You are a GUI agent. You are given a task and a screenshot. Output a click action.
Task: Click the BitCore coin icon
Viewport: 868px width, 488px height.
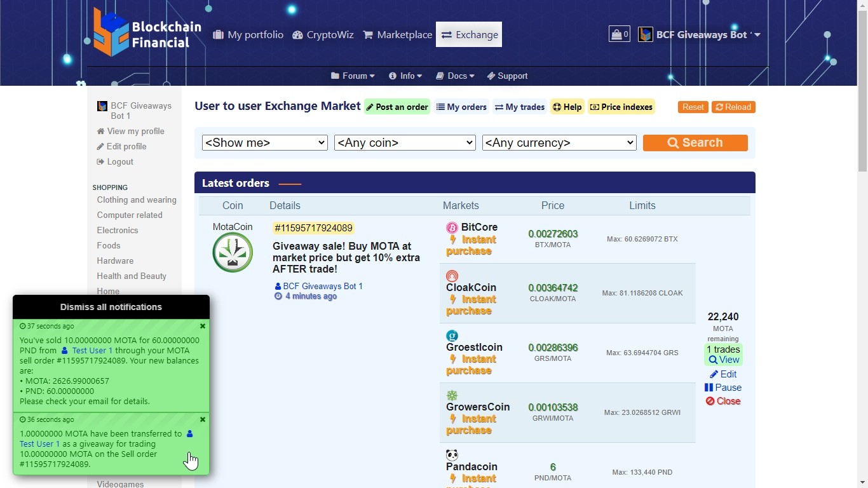click(x=452, y=227)
